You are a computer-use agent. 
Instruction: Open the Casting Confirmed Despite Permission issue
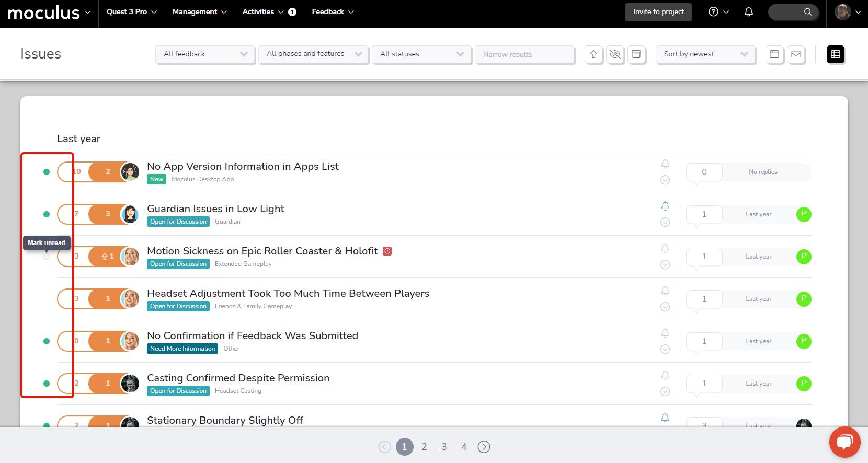click(x=238, y=378)
